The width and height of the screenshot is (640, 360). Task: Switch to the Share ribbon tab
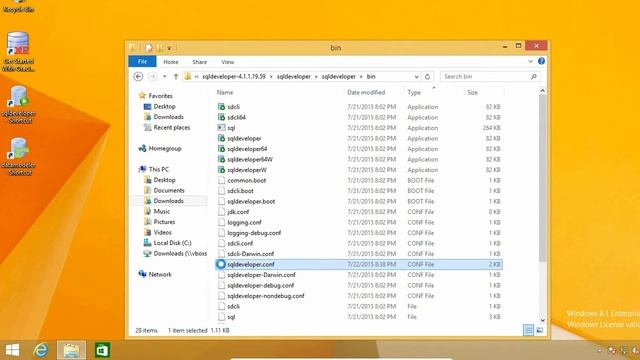pyautogui.click(x=200, y=62)
